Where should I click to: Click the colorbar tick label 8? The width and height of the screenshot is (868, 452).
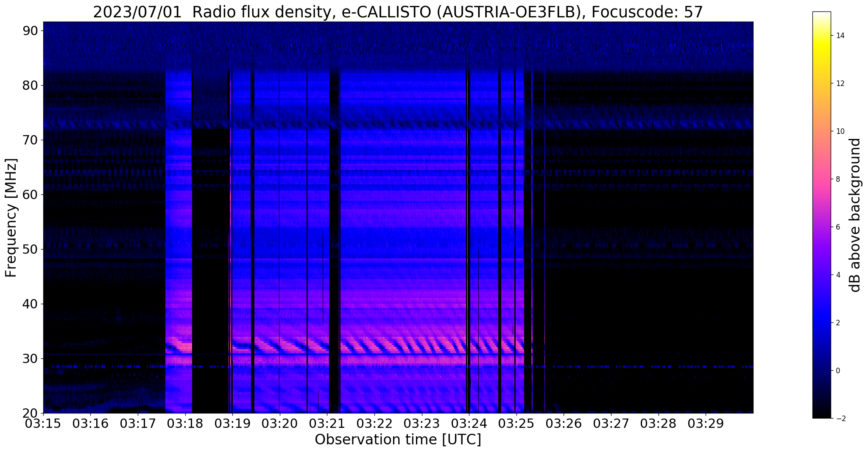pyautogui.click(x=837, y=179)
